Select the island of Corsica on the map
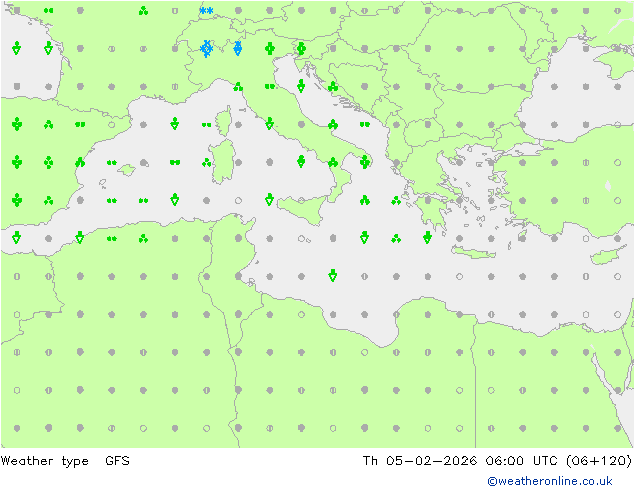 (x=224, y=121)
